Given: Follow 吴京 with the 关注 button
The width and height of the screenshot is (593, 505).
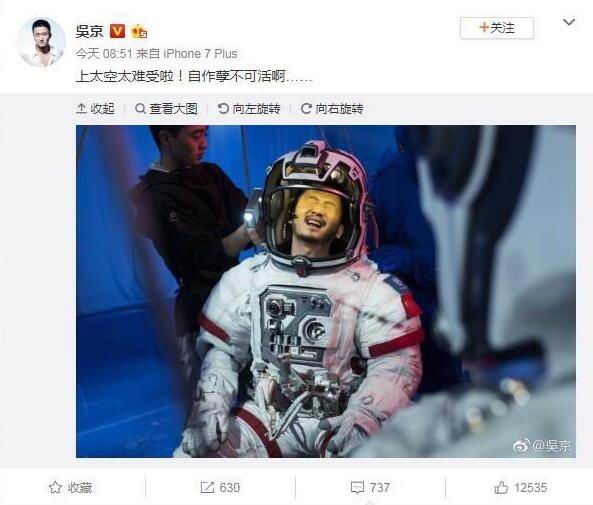Looking at the screenshot, I should [497, 28].
